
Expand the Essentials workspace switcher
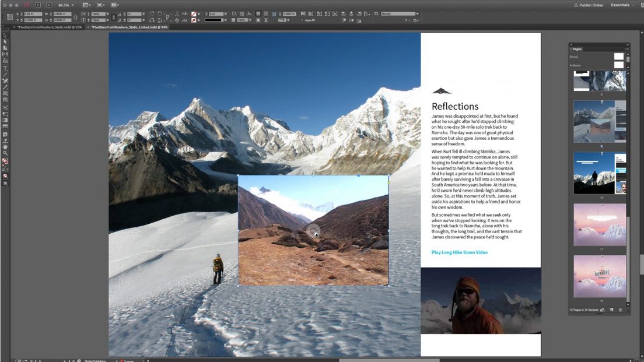[622, 5]
